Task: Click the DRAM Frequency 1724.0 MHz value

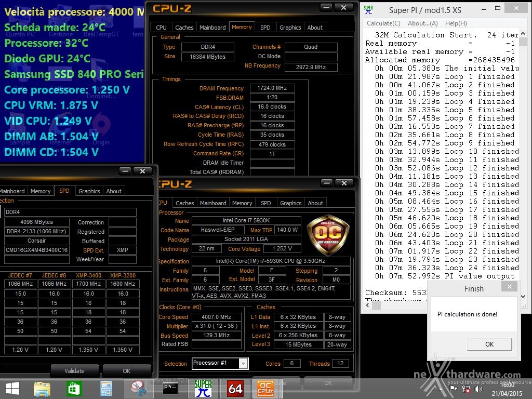Action: tap(272, 88)
